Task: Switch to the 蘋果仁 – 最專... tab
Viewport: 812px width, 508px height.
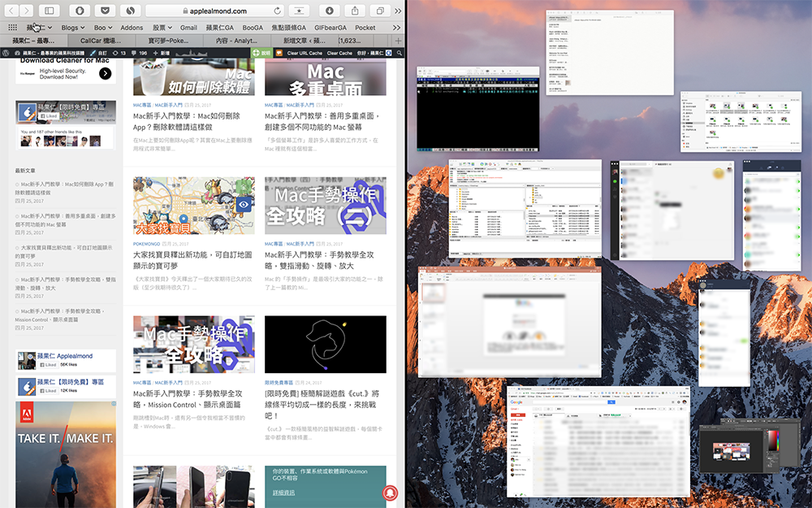Action: (x=33, y=41)
